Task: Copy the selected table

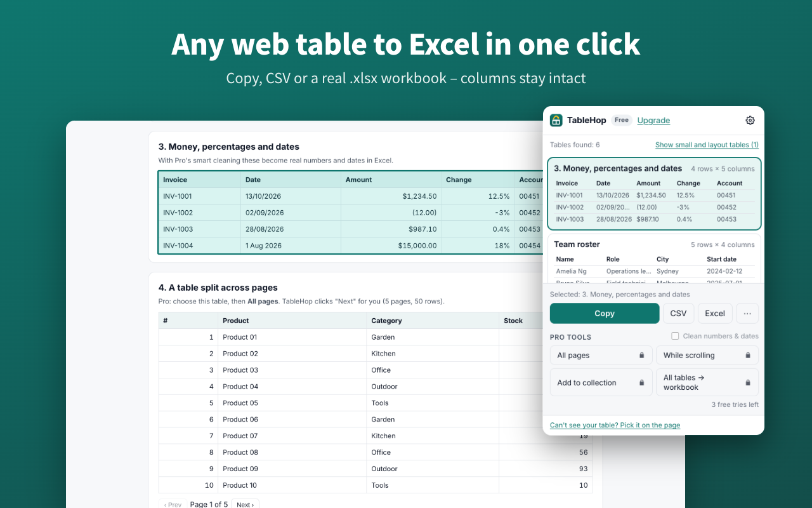Action: [605, 313]
